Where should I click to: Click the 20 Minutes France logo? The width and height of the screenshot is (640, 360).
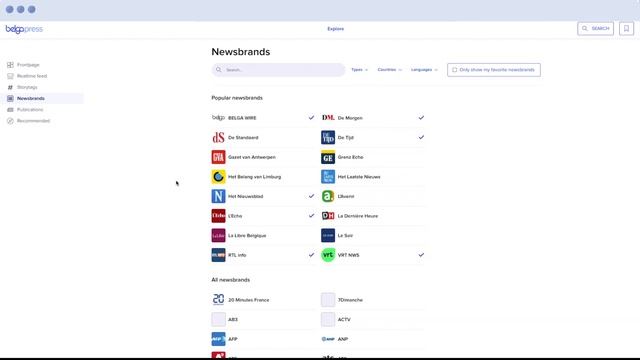[218, 300]
